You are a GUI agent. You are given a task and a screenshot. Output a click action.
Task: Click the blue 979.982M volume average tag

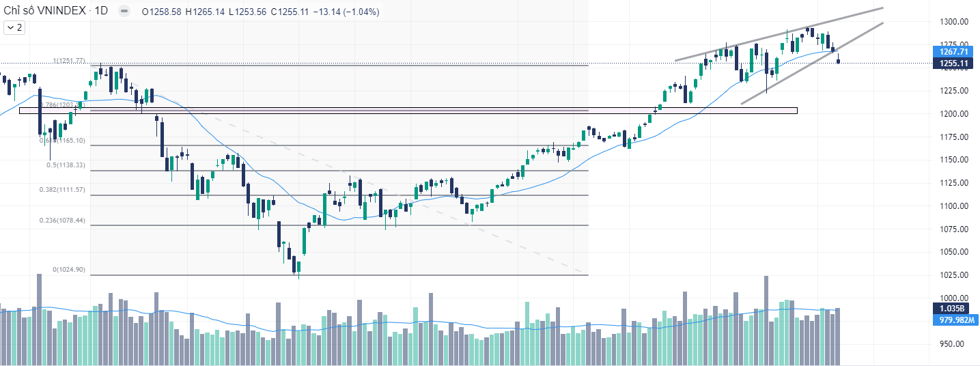point(955,319)
